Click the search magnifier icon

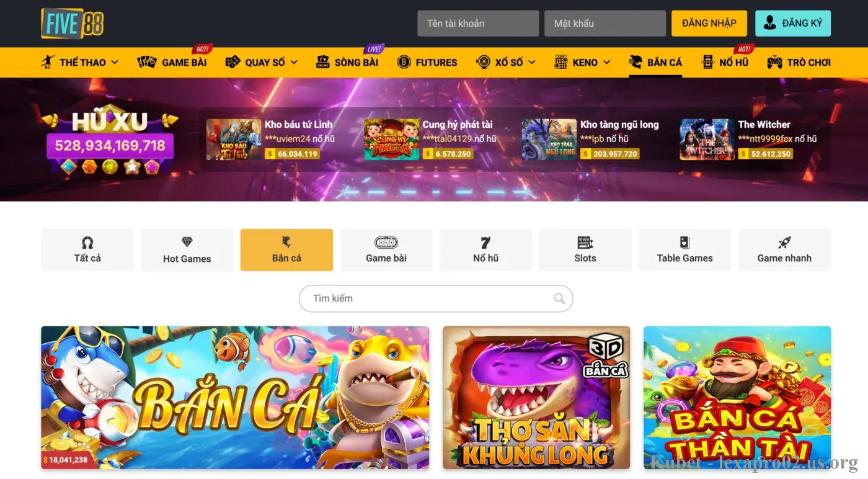click(559, 298)
